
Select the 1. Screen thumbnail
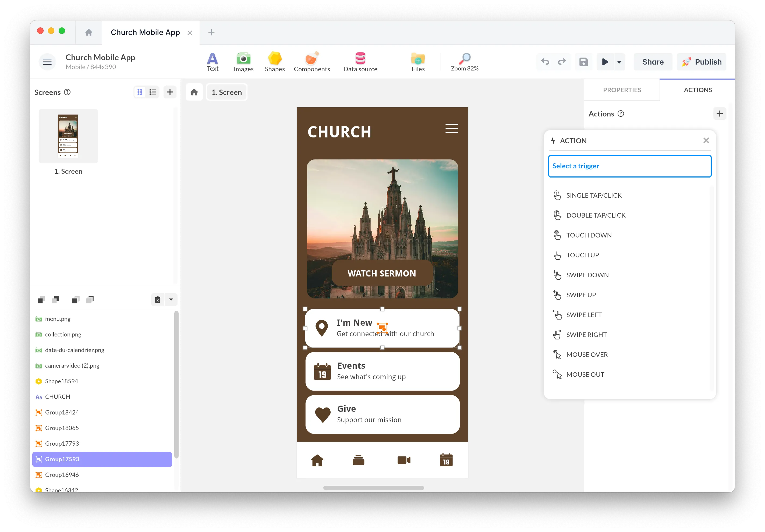tap(68, 136)
